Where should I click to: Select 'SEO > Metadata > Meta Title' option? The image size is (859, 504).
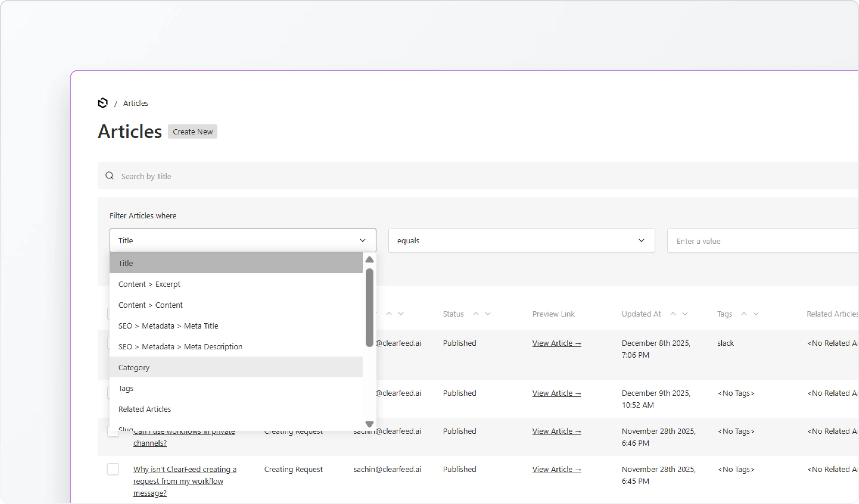pos(168,326)
